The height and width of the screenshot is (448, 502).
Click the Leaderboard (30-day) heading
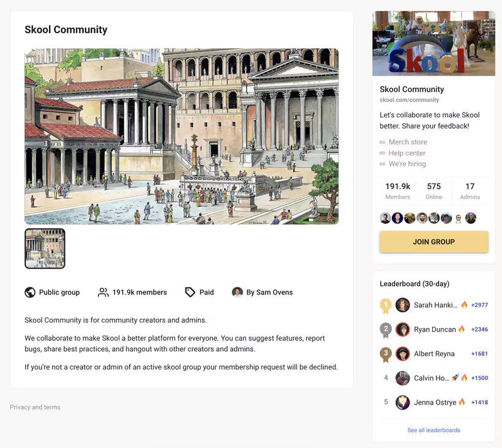[414, 284]
